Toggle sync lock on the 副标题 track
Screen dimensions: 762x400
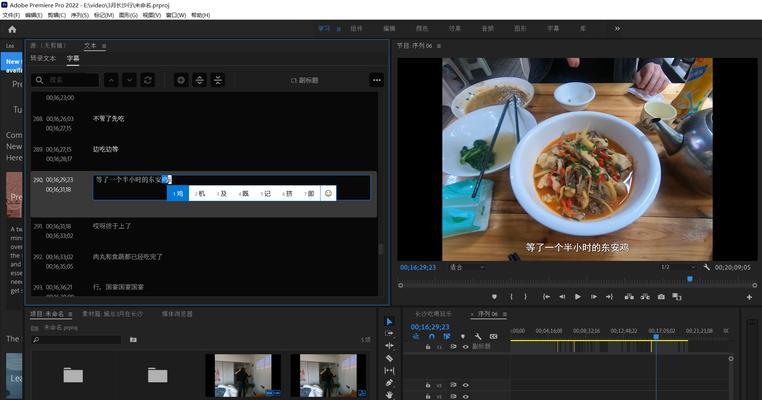click(453, 347)
